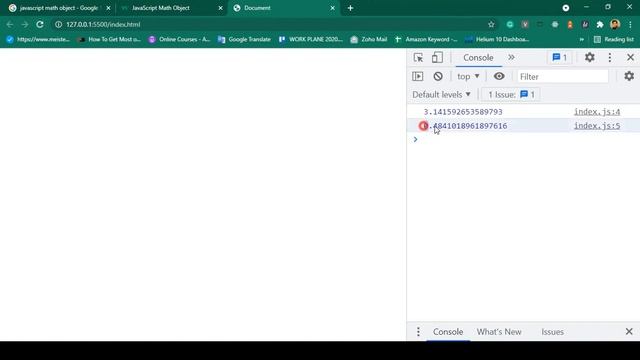Select the 3.141592653589793 log output
This screenshot has height=360, width=640.
click(x=463, y=112)
